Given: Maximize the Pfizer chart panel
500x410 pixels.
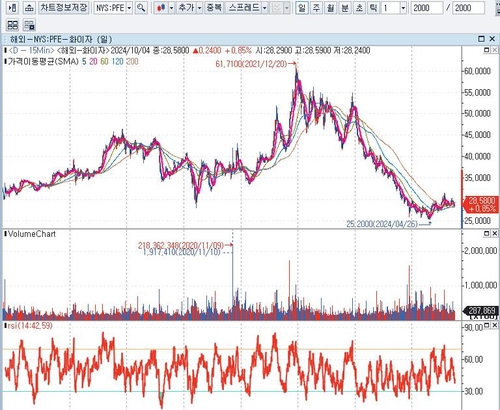Looking at the screenshot, I should (x=481, y=39).
